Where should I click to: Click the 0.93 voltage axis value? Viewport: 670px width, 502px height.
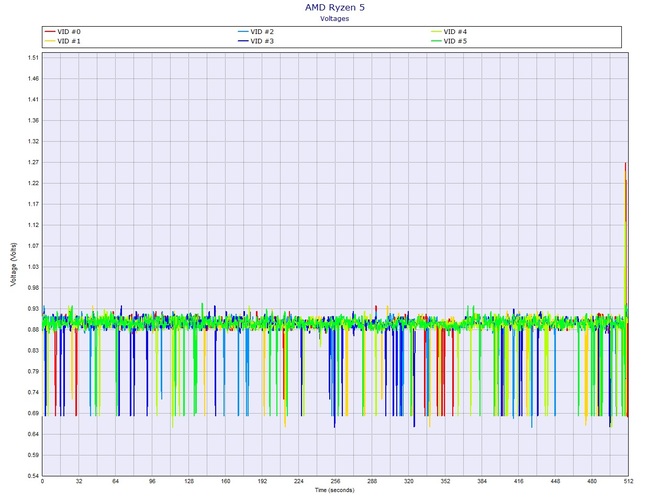point(34,308)
